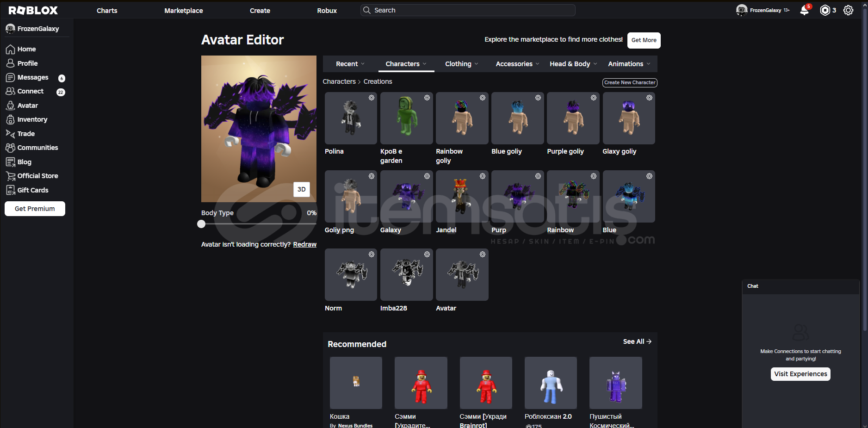The image size is (868, 428).
Task: Open settings gear on Imba228 character
Action: (x=427, y=254)
